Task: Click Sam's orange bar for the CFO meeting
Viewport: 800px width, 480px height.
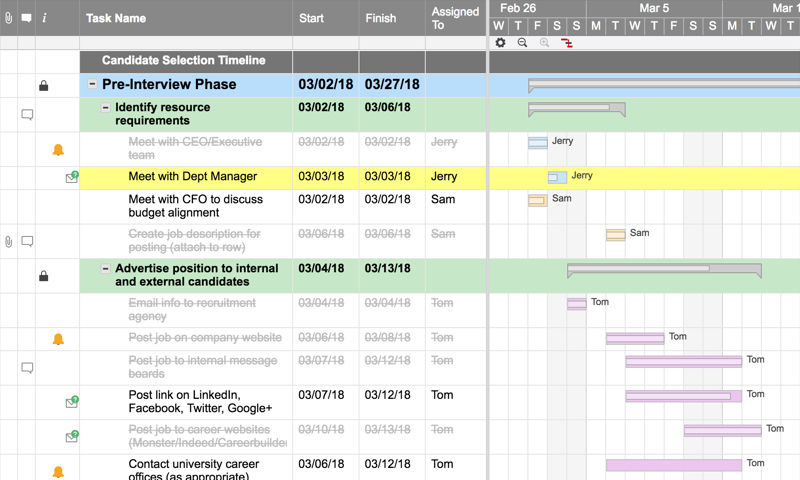Action: click(537, 200)
